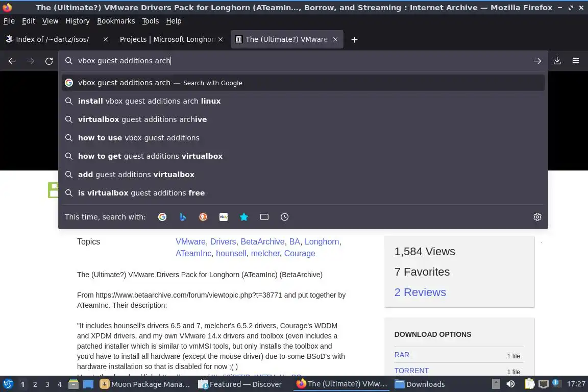Search this time with Bing icon

[x=183, y=217]
